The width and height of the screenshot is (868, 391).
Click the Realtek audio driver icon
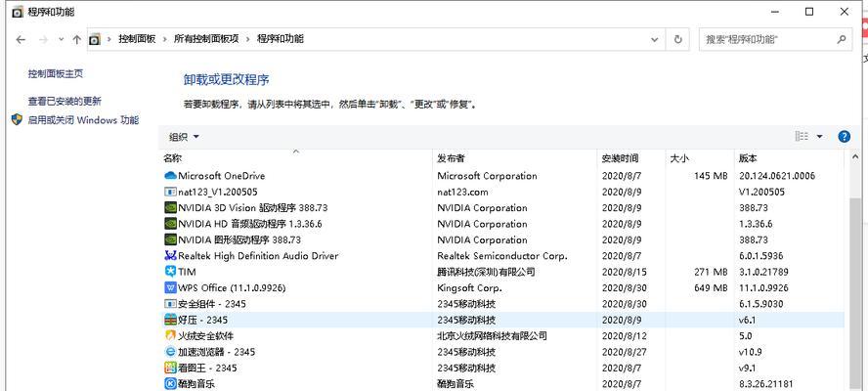[170, 256]
